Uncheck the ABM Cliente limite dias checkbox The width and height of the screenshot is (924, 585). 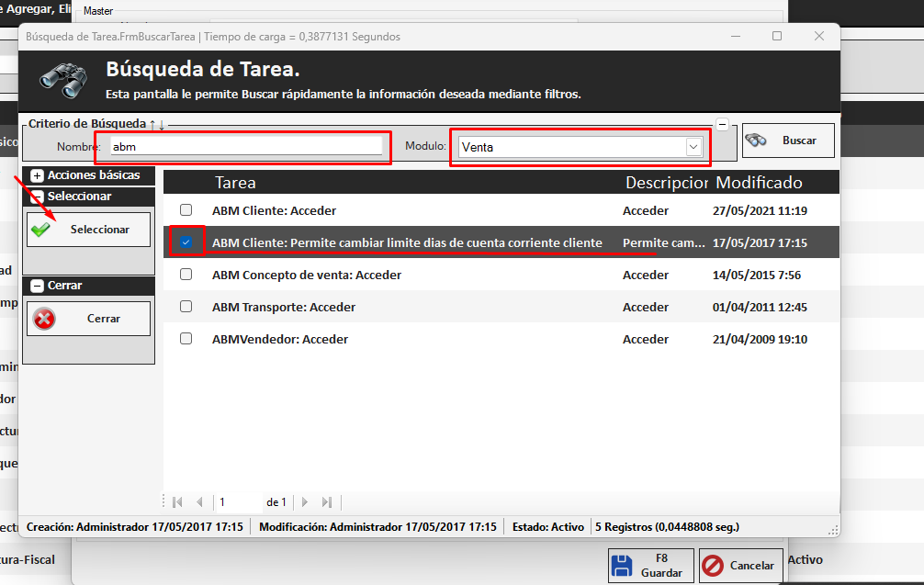[x=186, y=242]
